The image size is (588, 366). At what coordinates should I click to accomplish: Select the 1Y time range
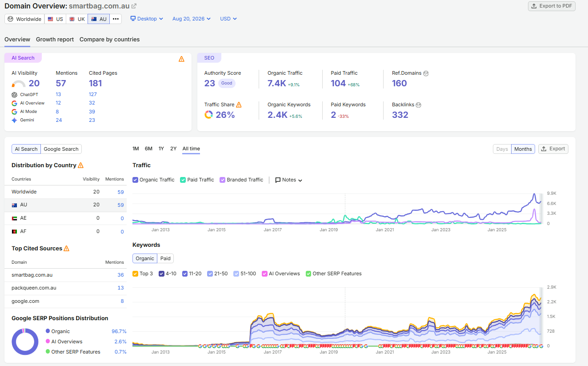(x=161, y=149)
